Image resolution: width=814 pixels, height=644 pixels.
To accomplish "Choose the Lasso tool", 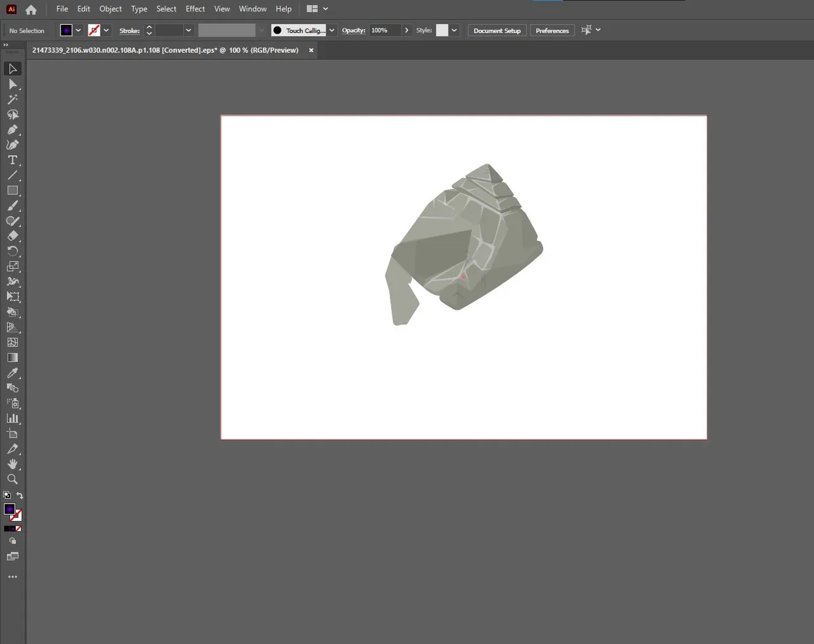I will click(x=13, y=114).
